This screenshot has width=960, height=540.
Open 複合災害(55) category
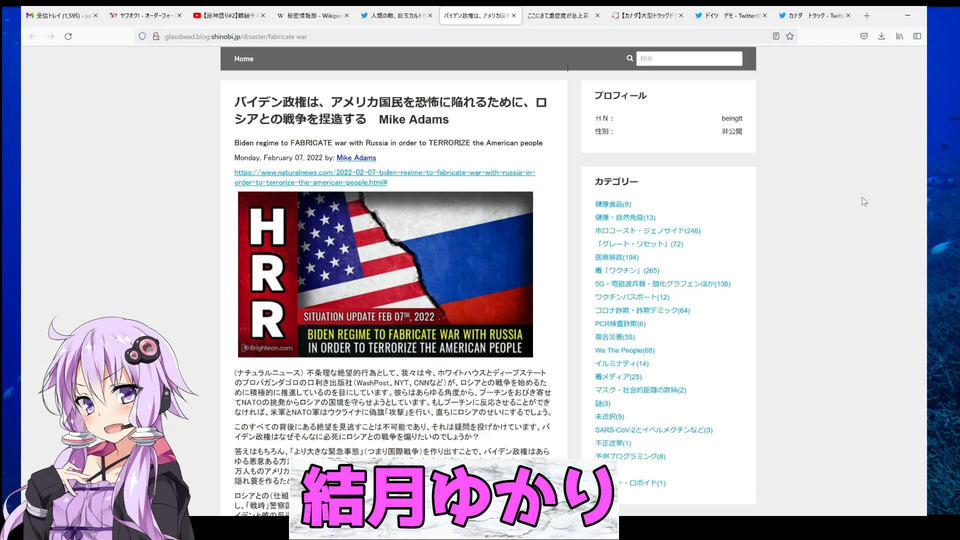(x=615, y=337)
